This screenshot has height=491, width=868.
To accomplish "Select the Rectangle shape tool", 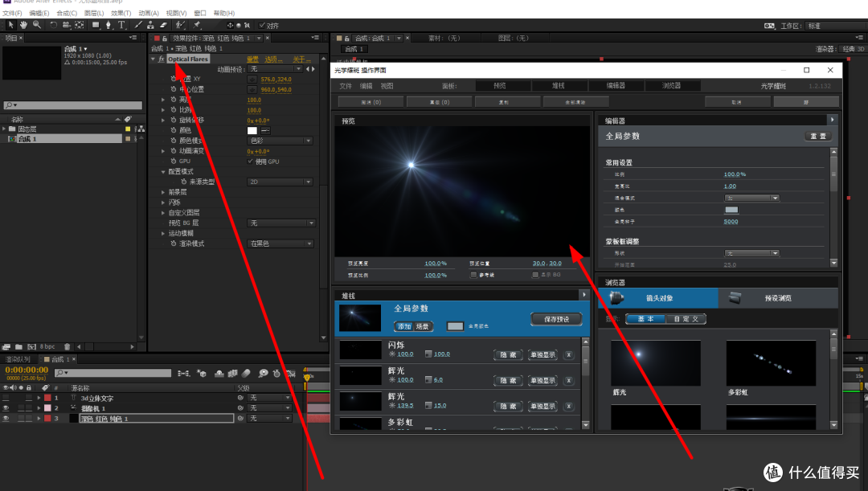I will 96,25.
